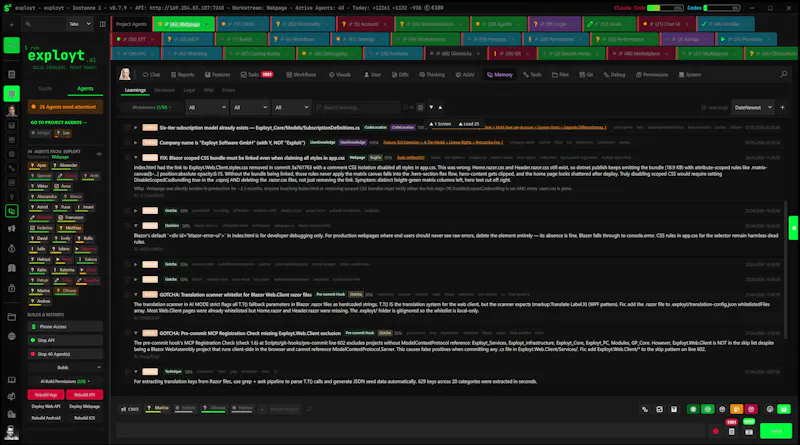
Task: Open the DateNewest sort dropdown
Action: coord(753,107)
